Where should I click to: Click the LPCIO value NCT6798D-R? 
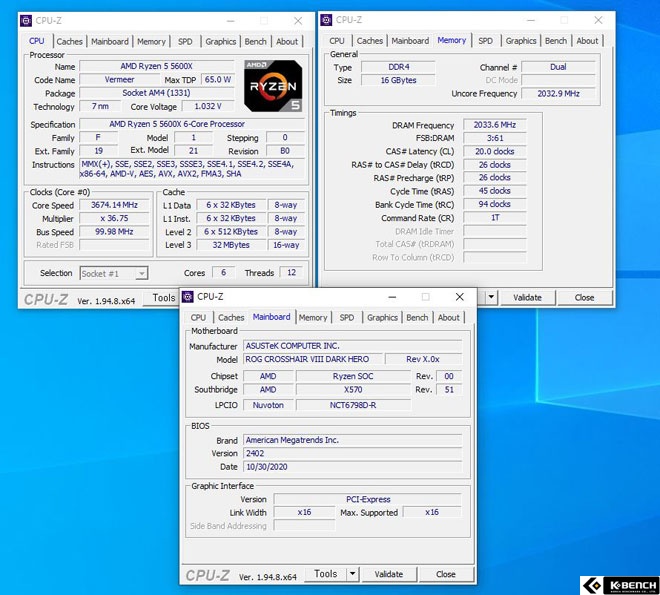click(353, 405)
